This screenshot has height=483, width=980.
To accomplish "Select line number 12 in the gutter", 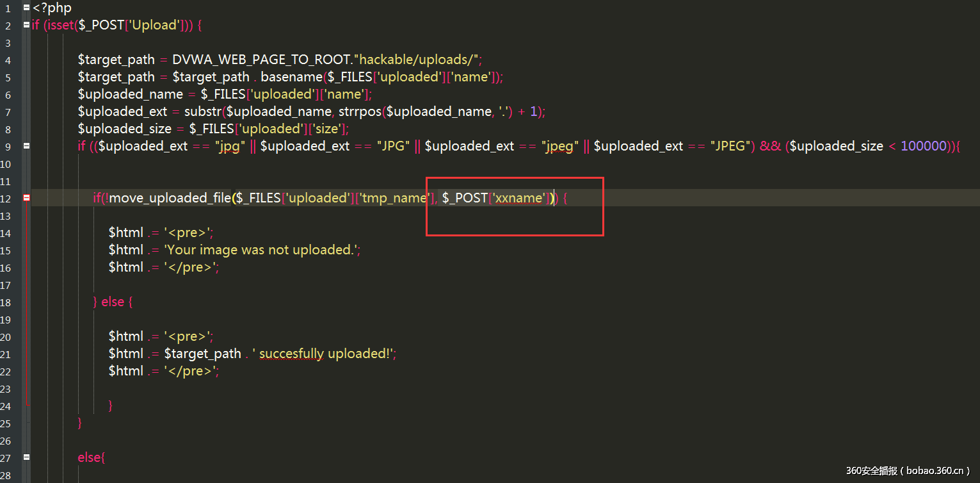I will [7, 198].
